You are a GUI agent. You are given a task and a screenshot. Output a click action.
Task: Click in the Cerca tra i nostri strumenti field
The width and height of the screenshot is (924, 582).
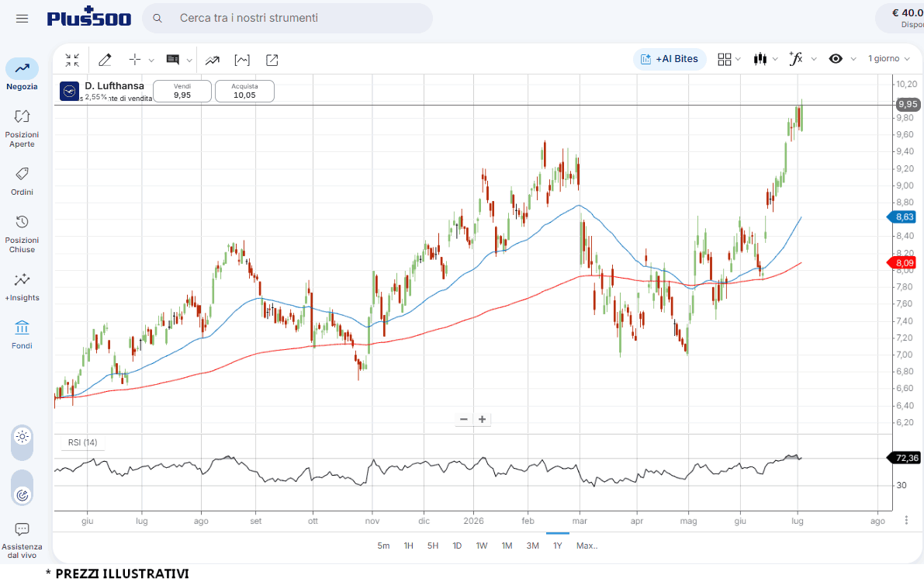(288, 19)
